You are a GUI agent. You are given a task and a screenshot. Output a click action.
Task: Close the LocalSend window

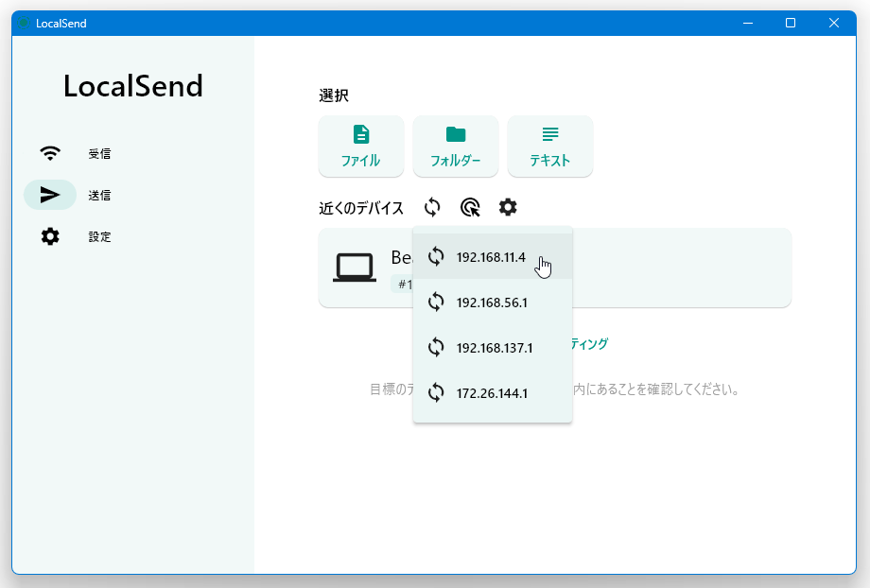[x=834, y=23]
